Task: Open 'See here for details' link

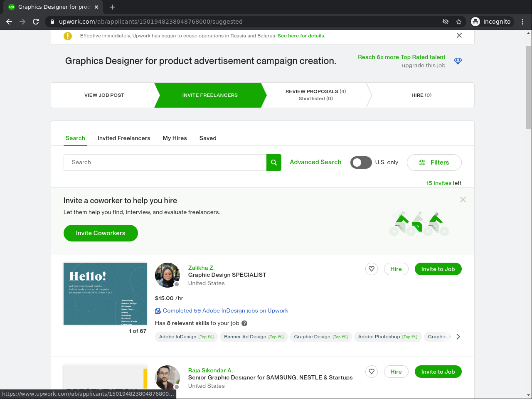Action: point(301,36)
